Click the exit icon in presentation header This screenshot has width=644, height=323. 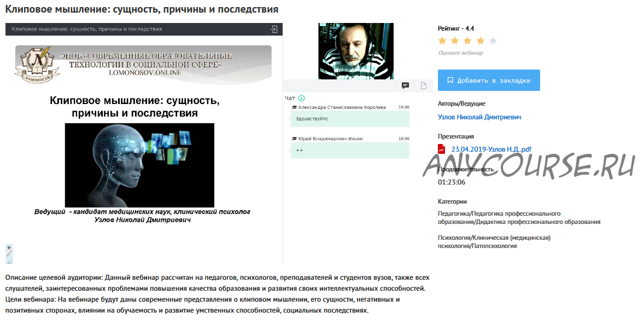click(x=273, y=29)
